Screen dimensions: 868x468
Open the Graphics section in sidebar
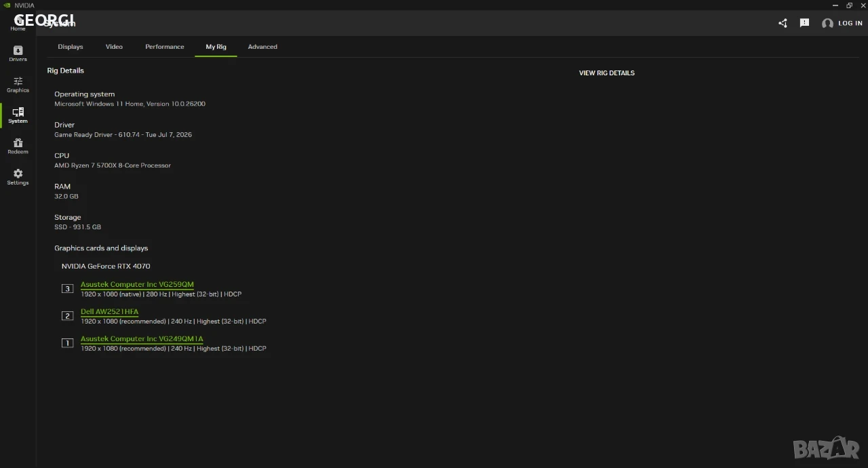[18, 85]
